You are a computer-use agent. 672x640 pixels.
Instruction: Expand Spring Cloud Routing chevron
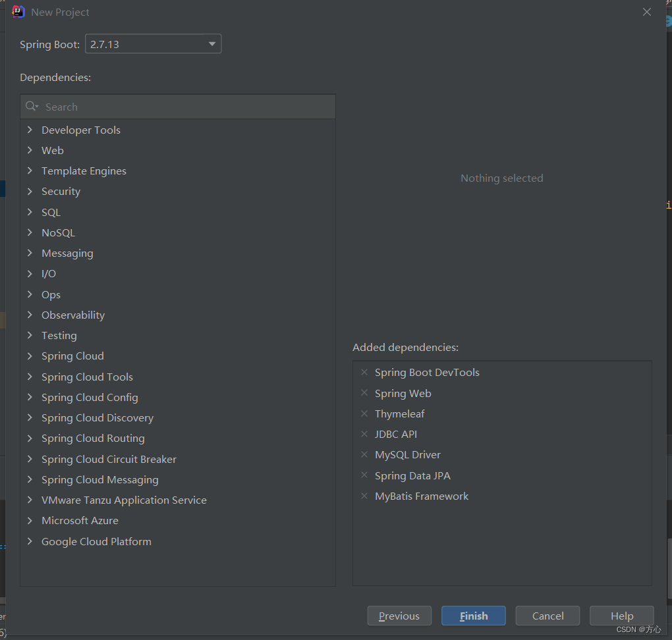(x=30, y=438)
